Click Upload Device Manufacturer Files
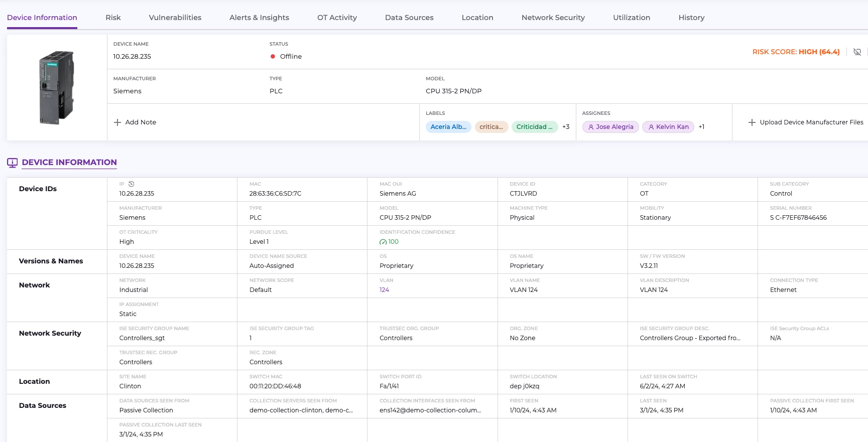Viewport: 868px width, 442px height. [x=811, y=122]
